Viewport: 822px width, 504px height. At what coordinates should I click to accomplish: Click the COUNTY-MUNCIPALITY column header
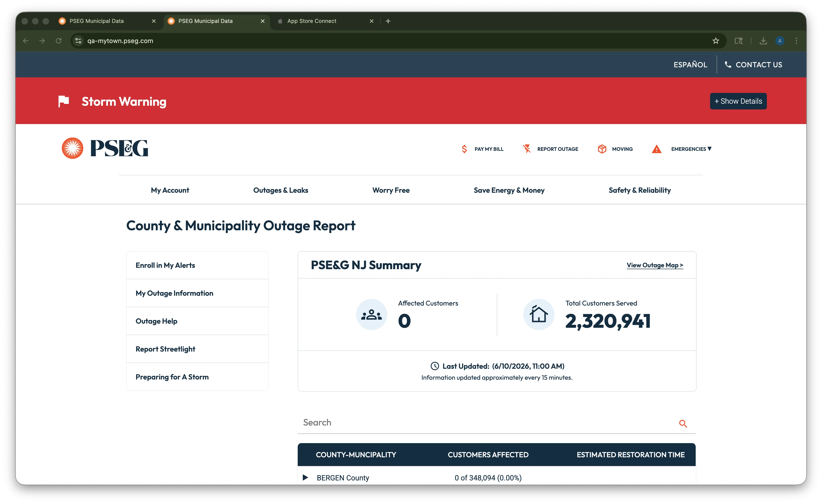tap(356, 455)
